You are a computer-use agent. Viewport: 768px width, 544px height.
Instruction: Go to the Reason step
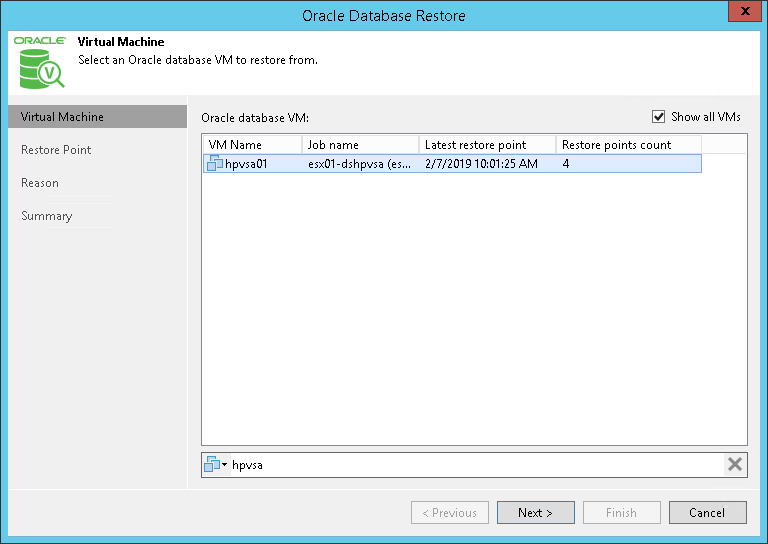(x=40, y=183)
